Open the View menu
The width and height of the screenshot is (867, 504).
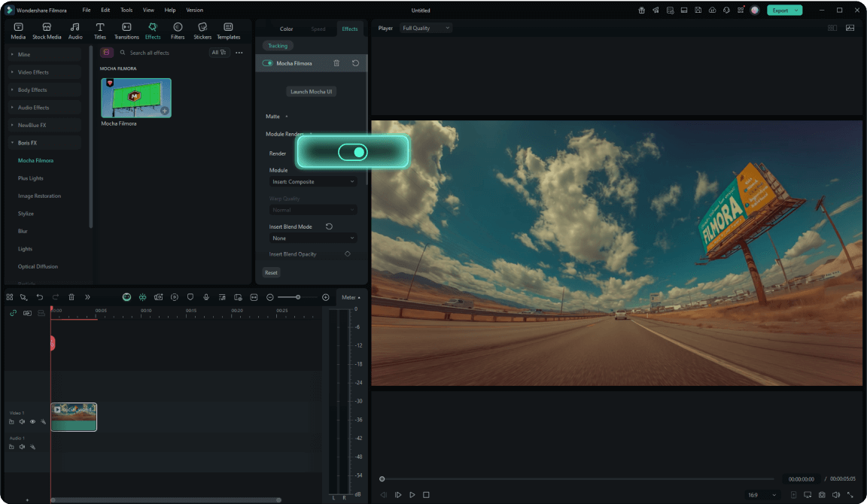pos(148,10)
